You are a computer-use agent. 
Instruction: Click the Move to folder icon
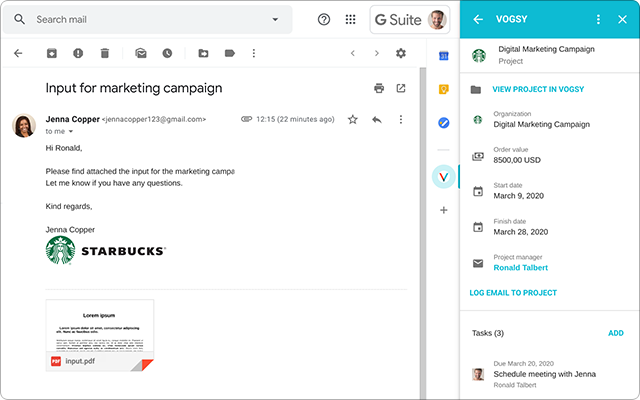[x=203, y=53]
